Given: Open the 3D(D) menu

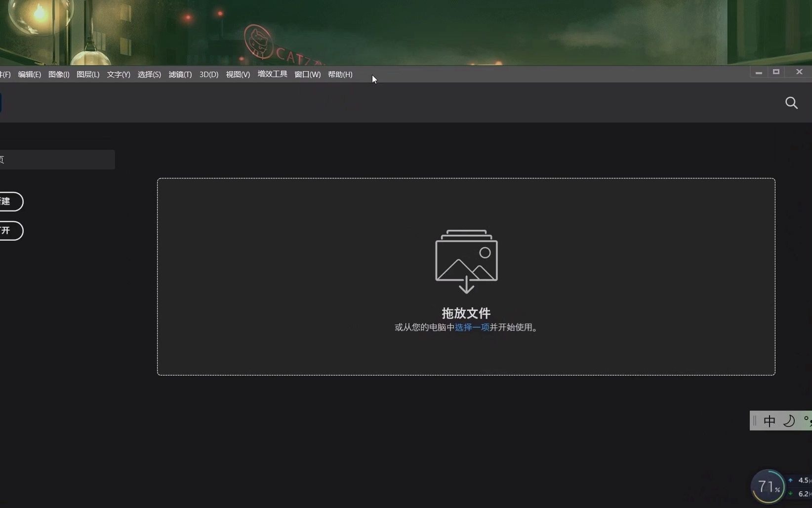Looking at the screenshot, I should [x=208, y=74].
